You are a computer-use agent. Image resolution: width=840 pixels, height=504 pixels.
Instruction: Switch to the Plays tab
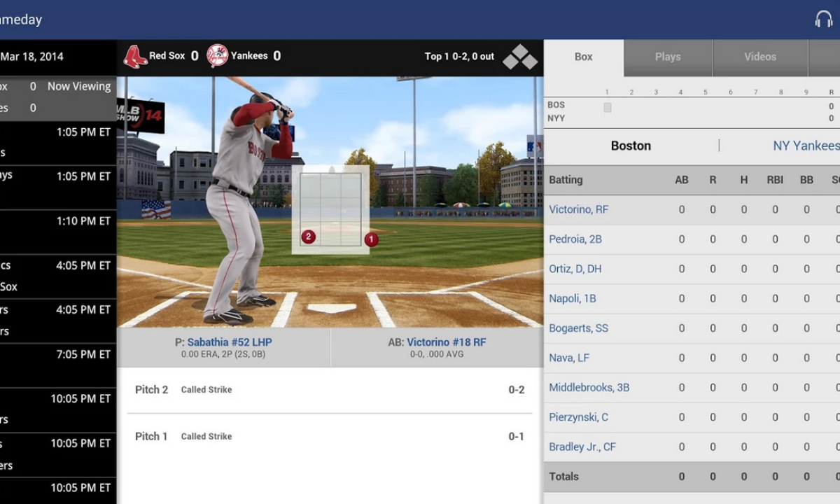667,57
